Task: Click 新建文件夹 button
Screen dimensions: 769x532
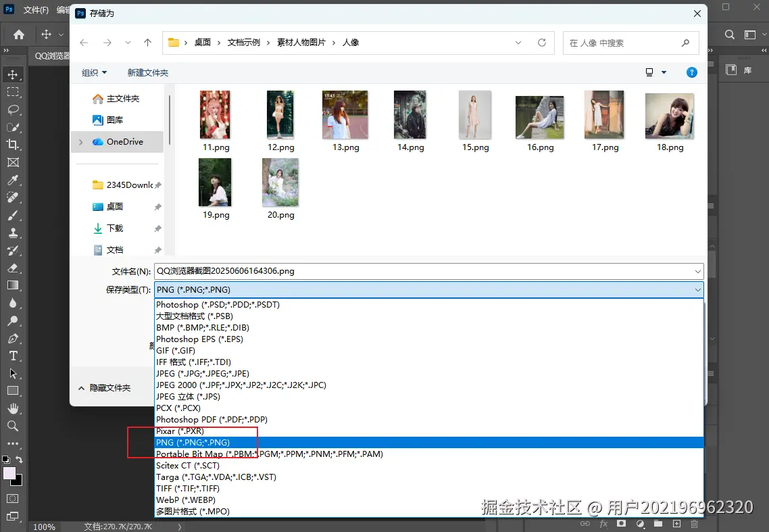Action: point(147,72)
